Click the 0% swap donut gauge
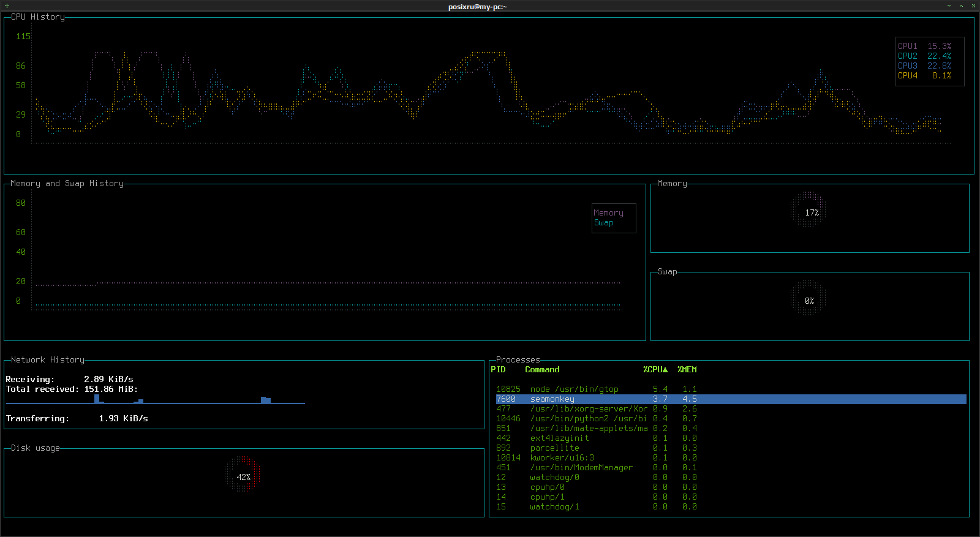Viewport: 980px width, 537px height. tap(809, 298)
